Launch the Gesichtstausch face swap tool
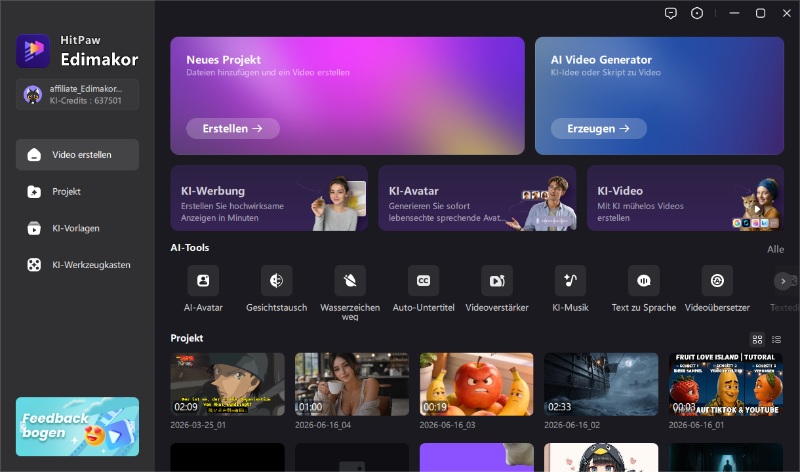This screenshot has width=800, height=472. 277,281
